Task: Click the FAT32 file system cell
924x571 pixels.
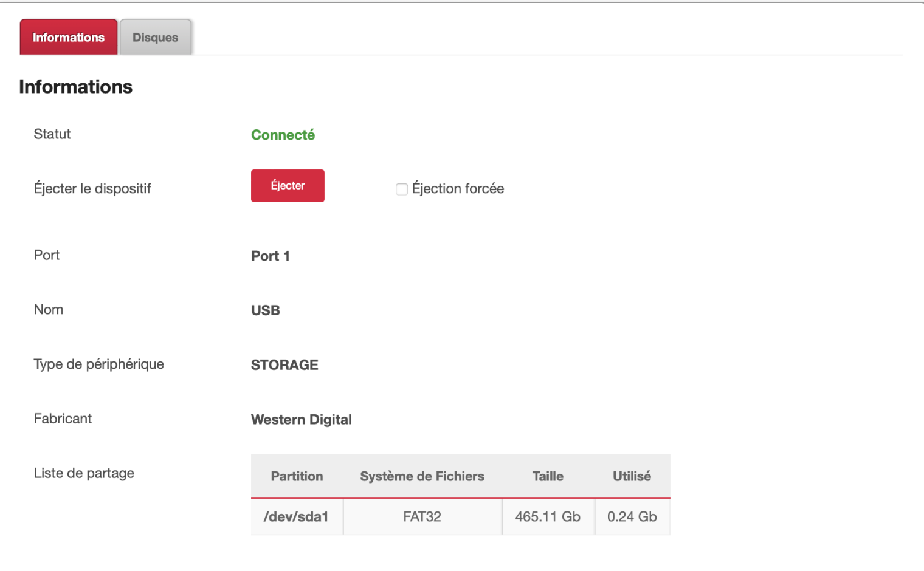Action: [422, 517]
